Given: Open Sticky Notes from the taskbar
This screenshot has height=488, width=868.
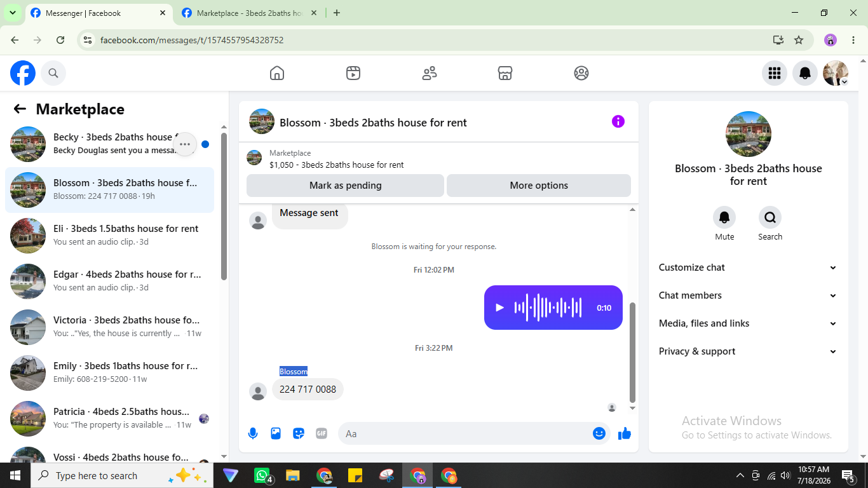Looking at the screenshot, I should (355, 475).
